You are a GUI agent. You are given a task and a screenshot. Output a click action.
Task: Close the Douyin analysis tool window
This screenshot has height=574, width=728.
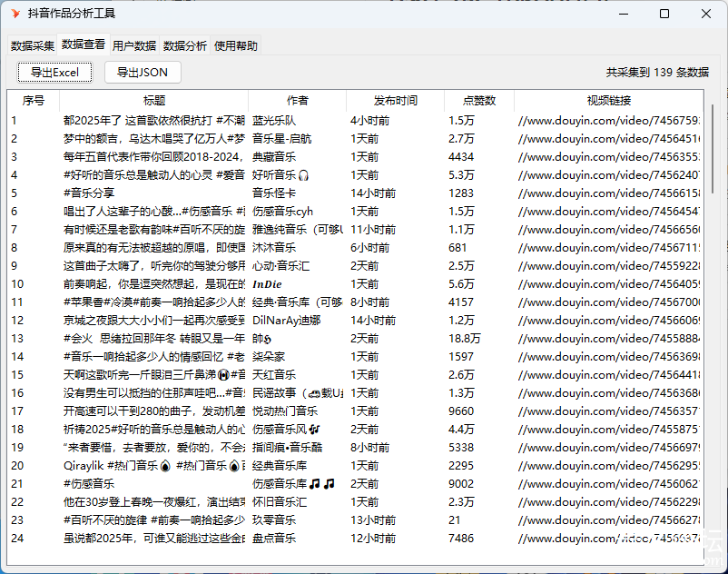(706, 14)
